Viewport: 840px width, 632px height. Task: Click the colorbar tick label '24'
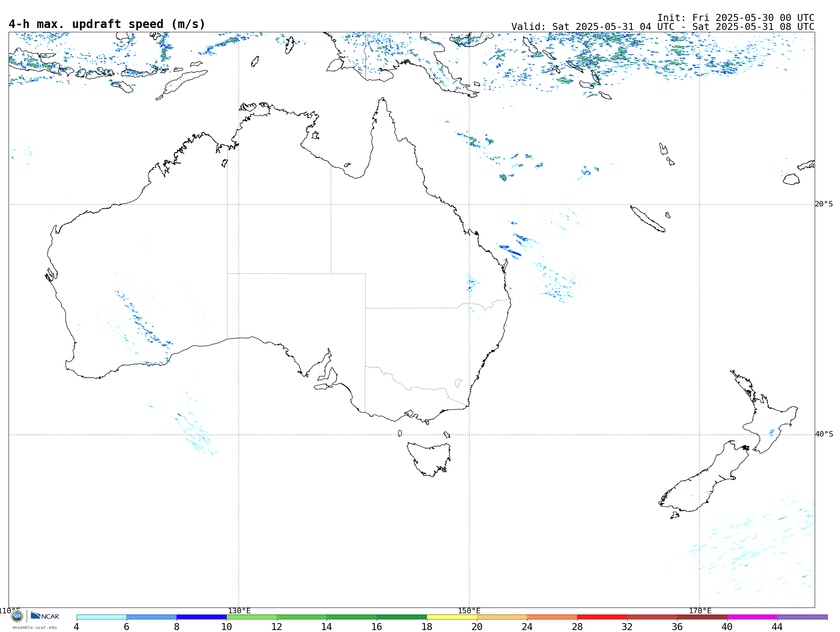click(x=527, y=627)
